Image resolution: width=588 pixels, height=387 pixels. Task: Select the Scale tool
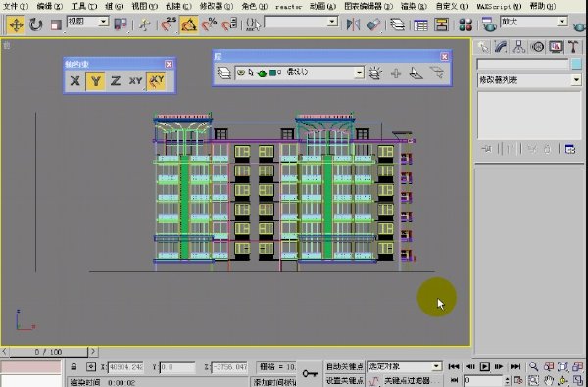[x=56, y=25]
